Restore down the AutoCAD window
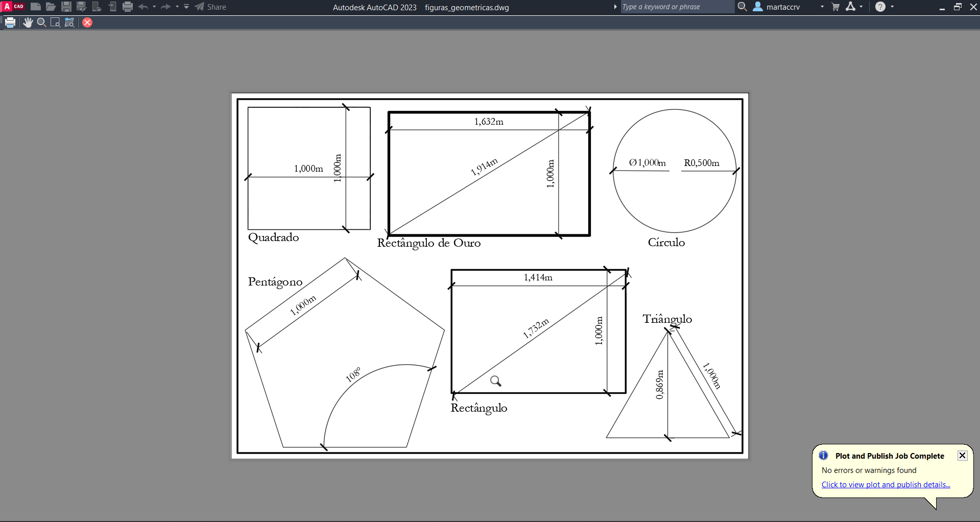The width and height of the screenshot is (980, 522). pyautogui.click(x=958, y=7)
